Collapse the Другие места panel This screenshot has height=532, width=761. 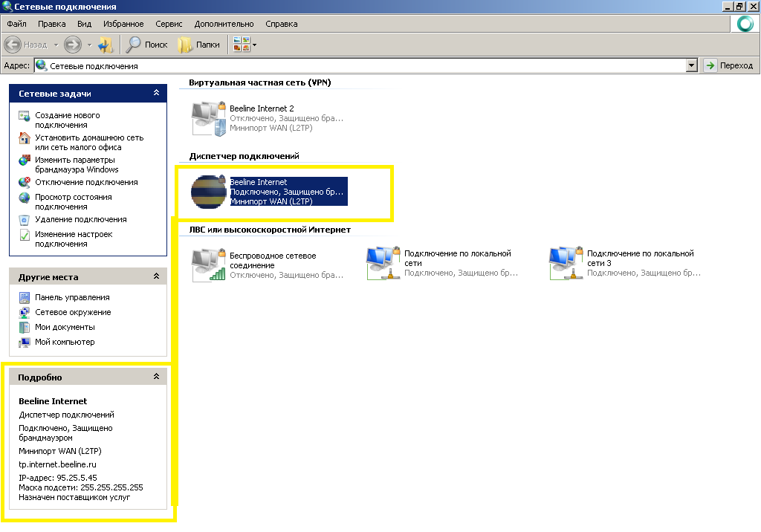156,276
